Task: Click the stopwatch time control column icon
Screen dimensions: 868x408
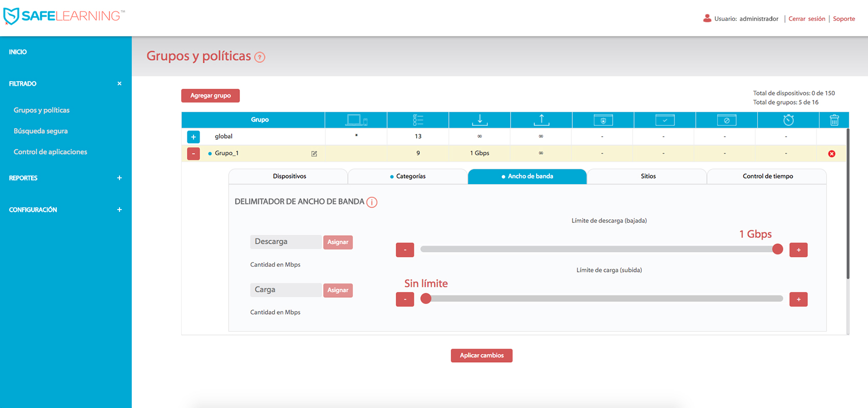Action: pos(788,120)
